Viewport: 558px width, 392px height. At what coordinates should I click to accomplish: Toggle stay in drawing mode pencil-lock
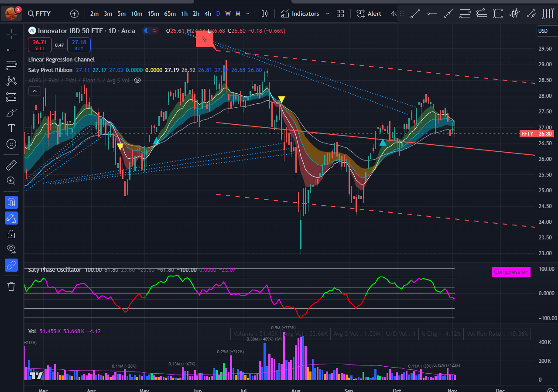click(11, 218)
